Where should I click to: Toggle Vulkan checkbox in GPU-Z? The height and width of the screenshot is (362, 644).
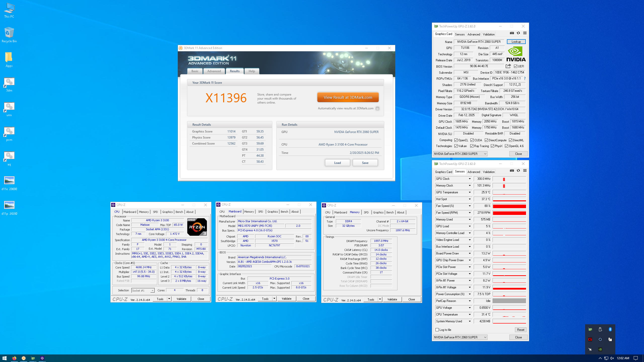coord(456,146)
